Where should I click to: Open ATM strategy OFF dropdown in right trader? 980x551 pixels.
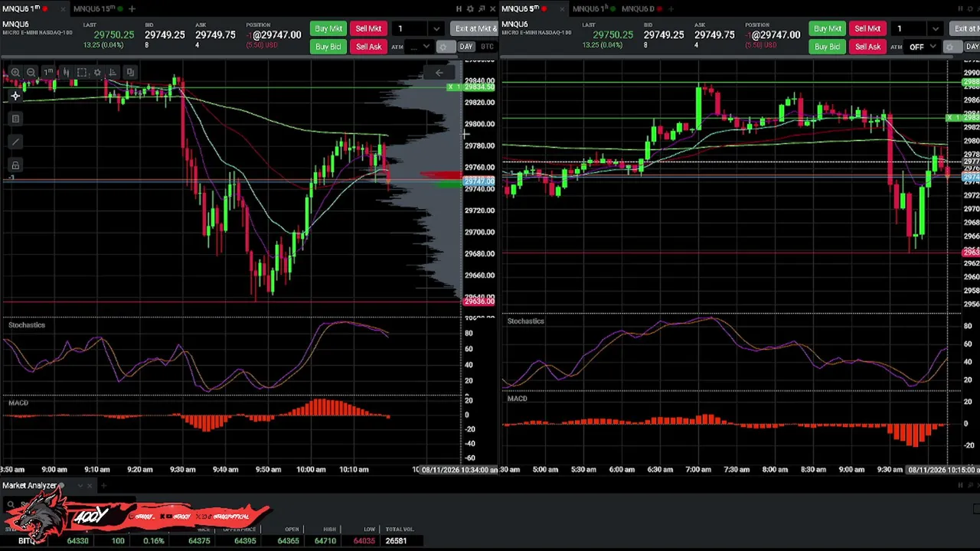[x=922, y=47]
